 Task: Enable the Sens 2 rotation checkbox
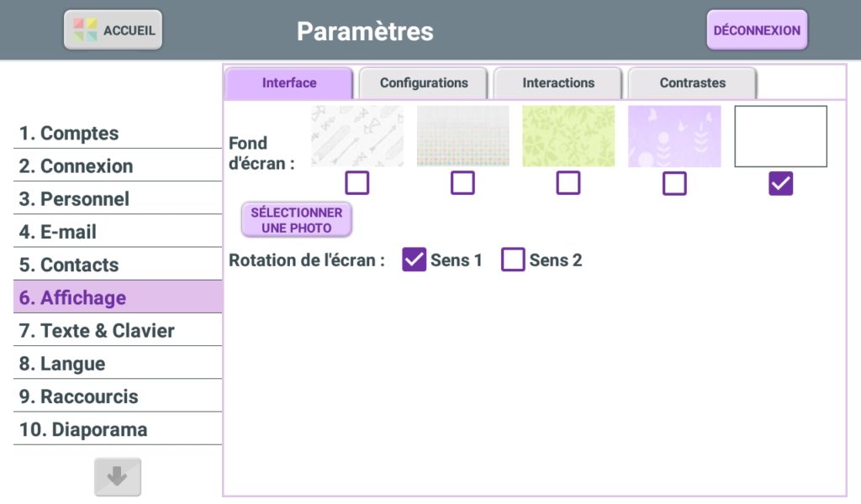[x=513, y=260]
